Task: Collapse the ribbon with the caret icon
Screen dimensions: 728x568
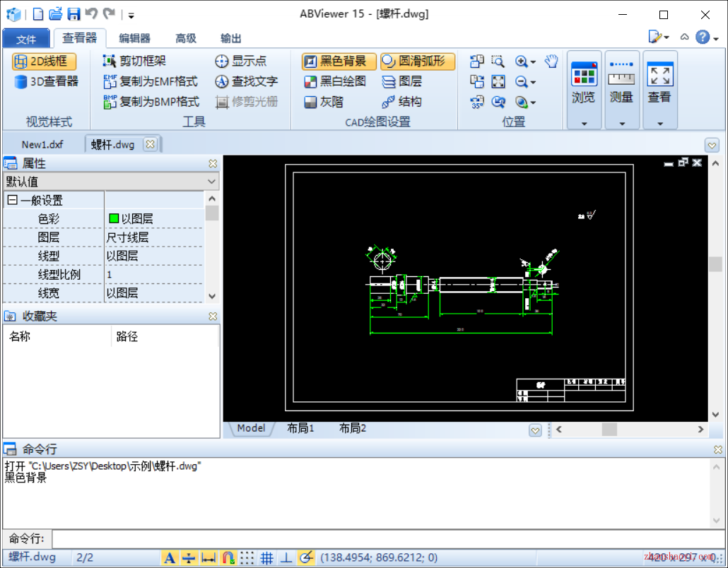Action: point(684,37)
